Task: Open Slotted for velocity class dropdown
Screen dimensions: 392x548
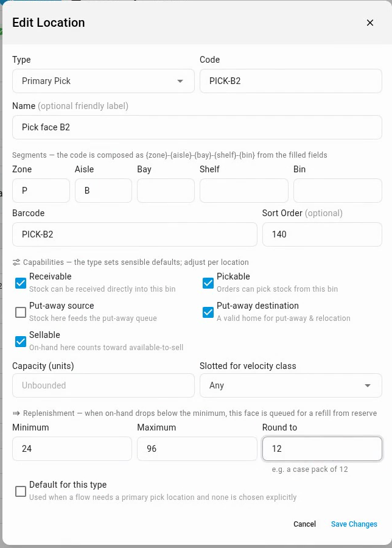Action: (x=291, y=385)
